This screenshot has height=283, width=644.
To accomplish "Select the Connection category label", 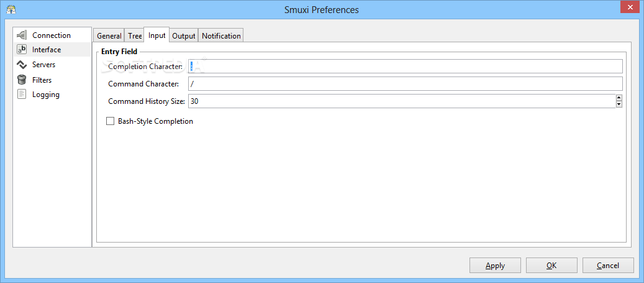I will point(52,35).
